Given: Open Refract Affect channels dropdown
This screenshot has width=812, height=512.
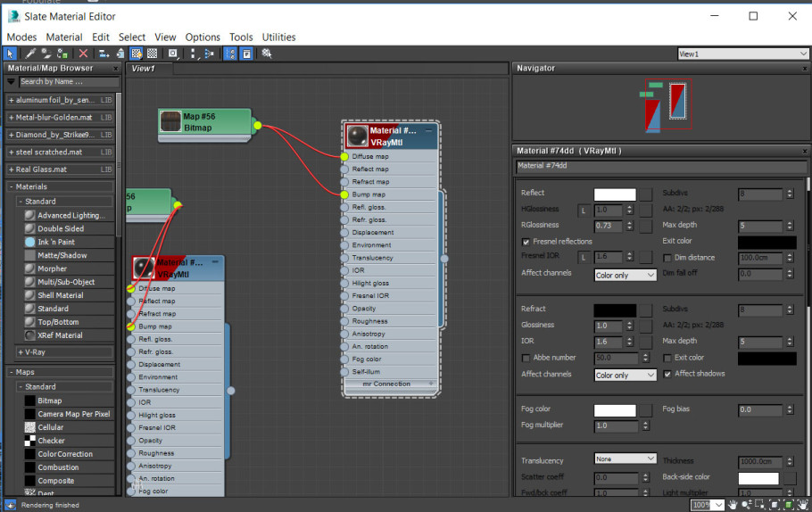Looking at the screenshot, I should (625, 376).
